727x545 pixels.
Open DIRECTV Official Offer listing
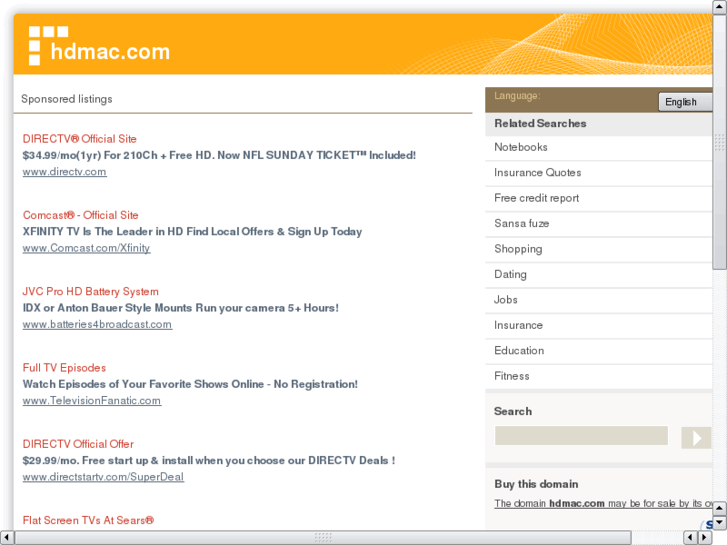coord(78,444)
